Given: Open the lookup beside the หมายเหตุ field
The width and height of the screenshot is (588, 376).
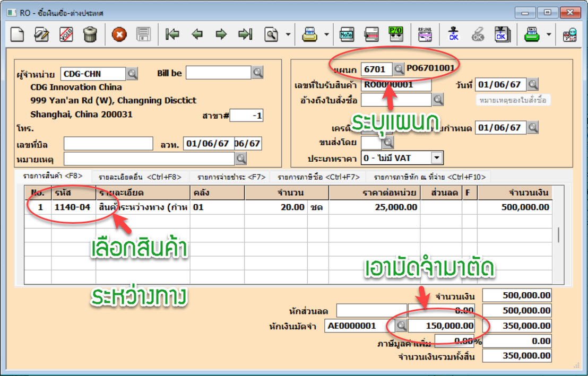Looking at the screenshot, I should (241, 159).
